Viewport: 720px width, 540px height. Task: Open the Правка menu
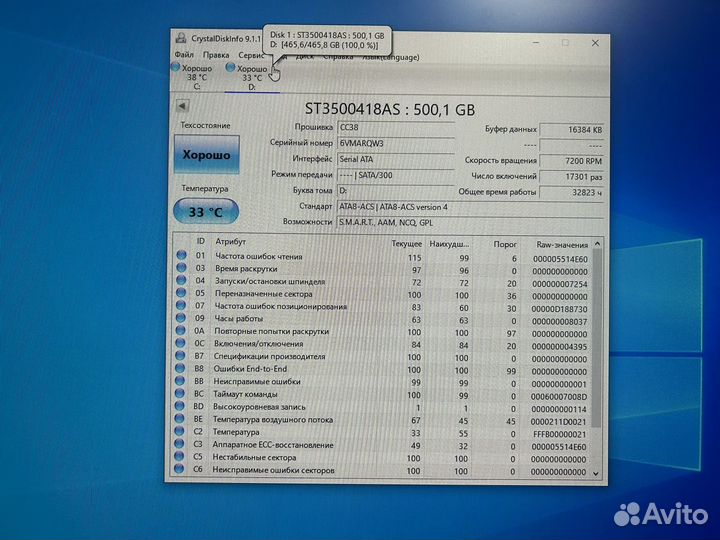coord(216,55)
